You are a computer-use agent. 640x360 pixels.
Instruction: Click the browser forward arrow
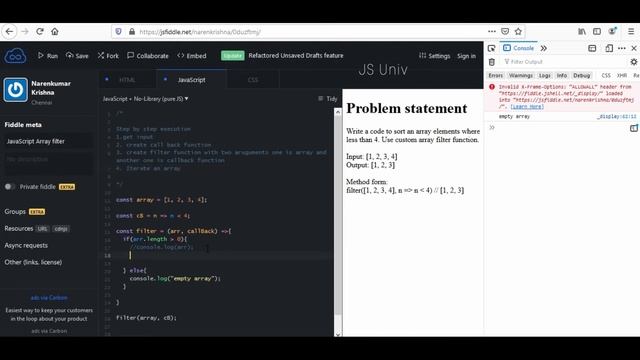tap(24, 31)
